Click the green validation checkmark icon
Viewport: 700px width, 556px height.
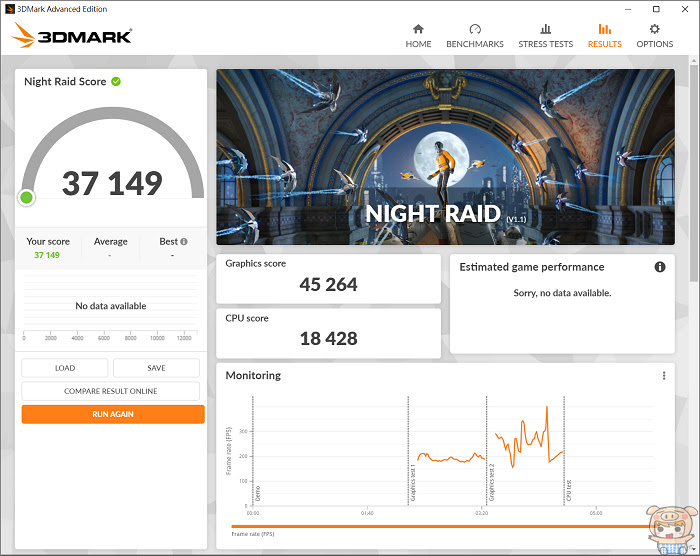tap(116, 81)
